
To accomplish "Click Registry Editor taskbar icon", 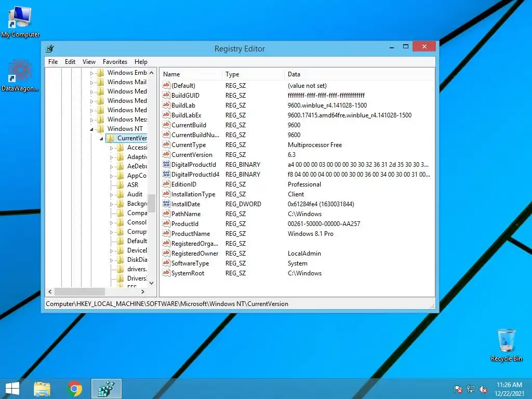I will point(107,389).
